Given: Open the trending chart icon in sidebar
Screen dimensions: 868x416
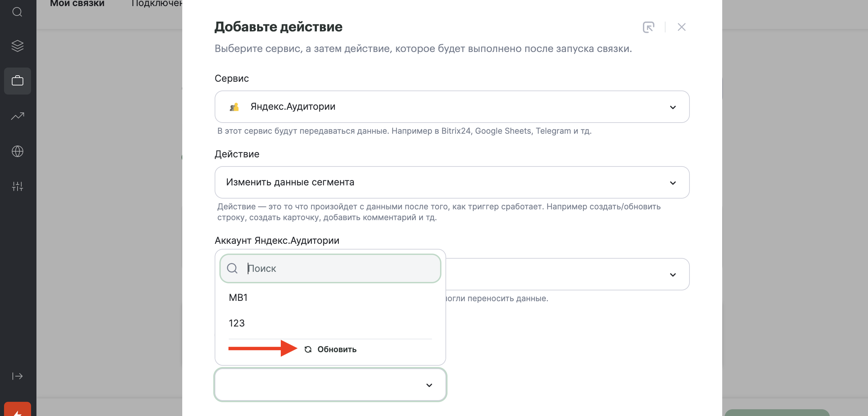Looking at the screenshot, I should pyautogui.click(x=17, y=116).
